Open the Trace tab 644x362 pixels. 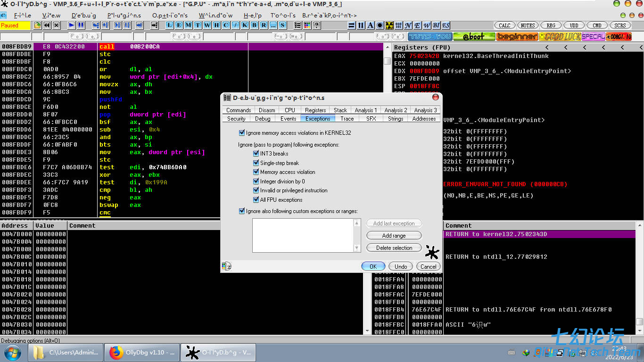[347, 119]
